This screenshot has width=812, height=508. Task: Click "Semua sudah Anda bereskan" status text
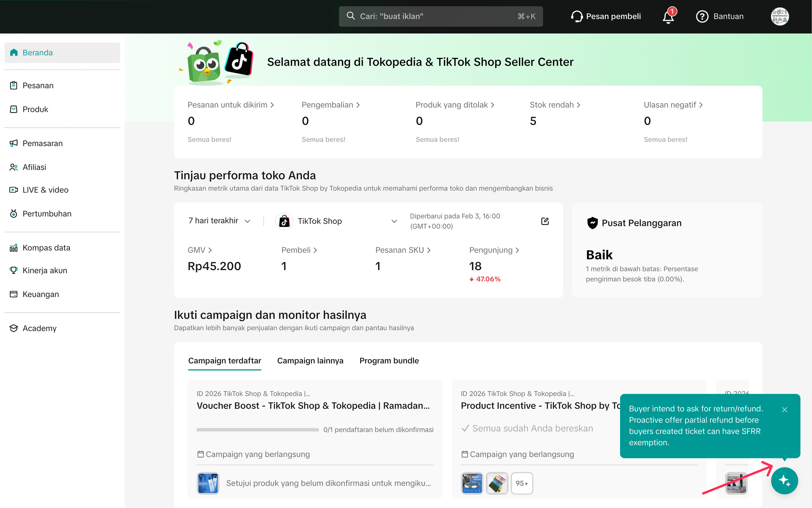click(532, 428)
